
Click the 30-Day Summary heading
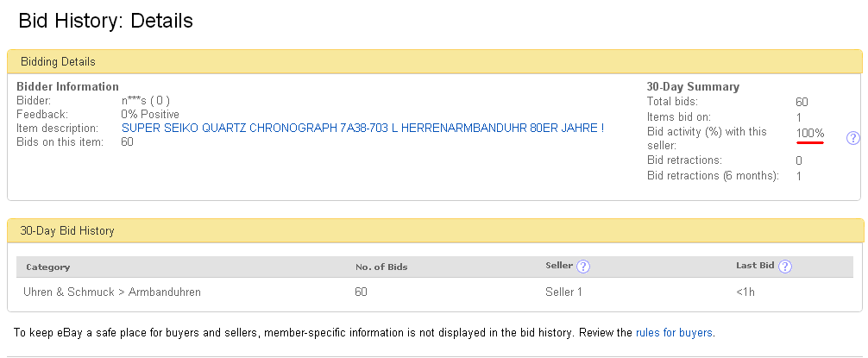(693, 87)
